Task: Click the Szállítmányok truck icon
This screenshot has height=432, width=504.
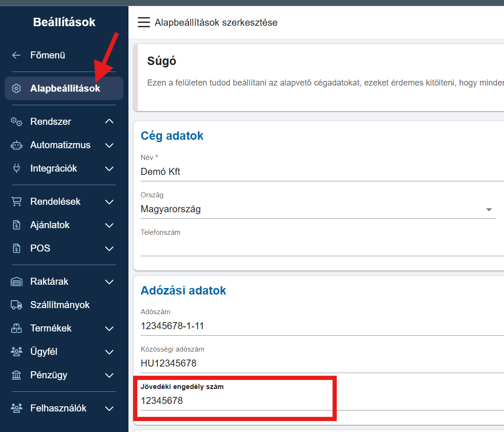Action: pyautogui.click(x=16, y=305)
